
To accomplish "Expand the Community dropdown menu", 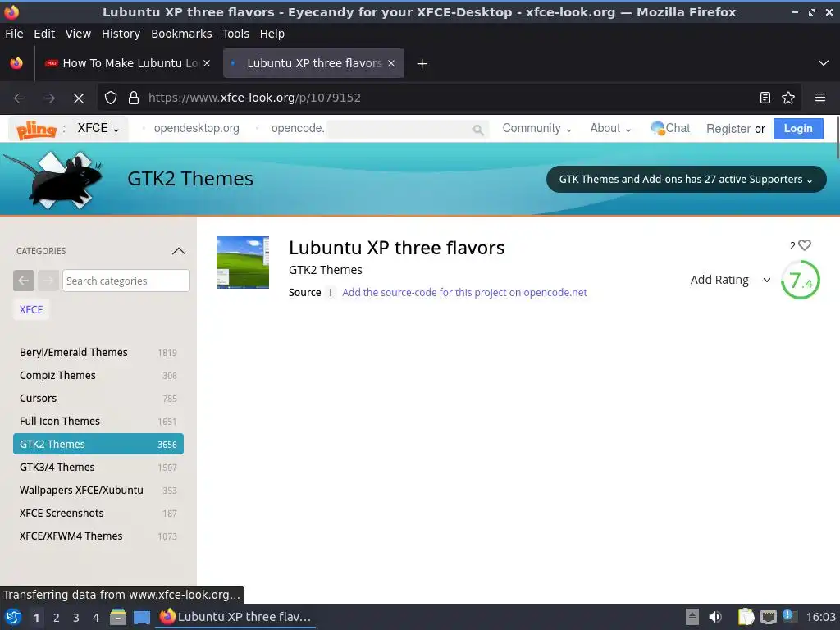I will click(536, 129).
